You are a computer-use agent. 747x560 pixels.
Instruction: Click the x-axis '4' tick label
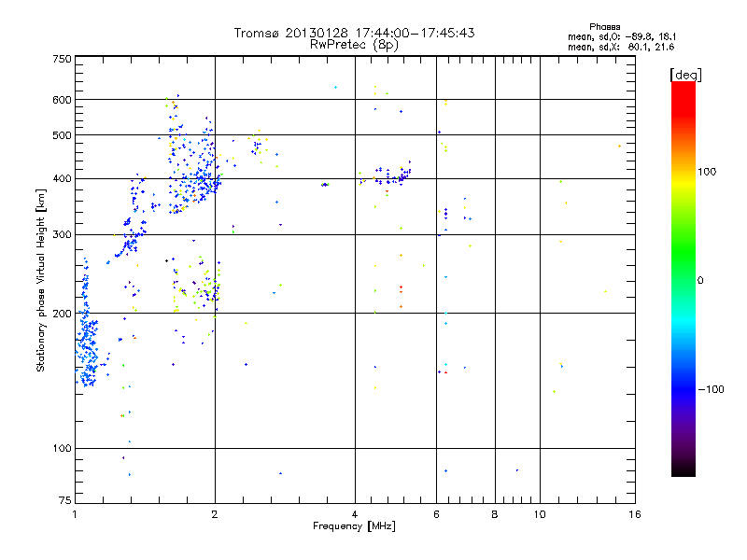[355, 514]
